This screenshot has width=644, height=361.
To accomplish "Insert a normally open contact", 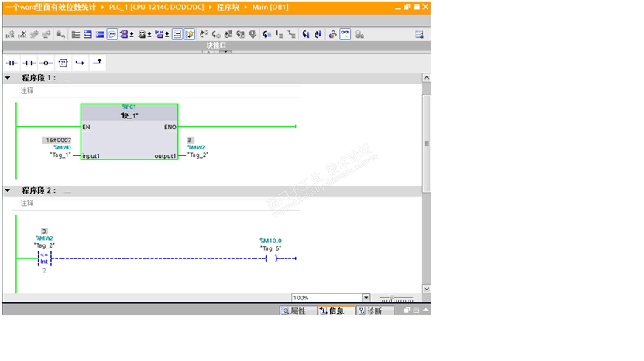I will point(11,63).
